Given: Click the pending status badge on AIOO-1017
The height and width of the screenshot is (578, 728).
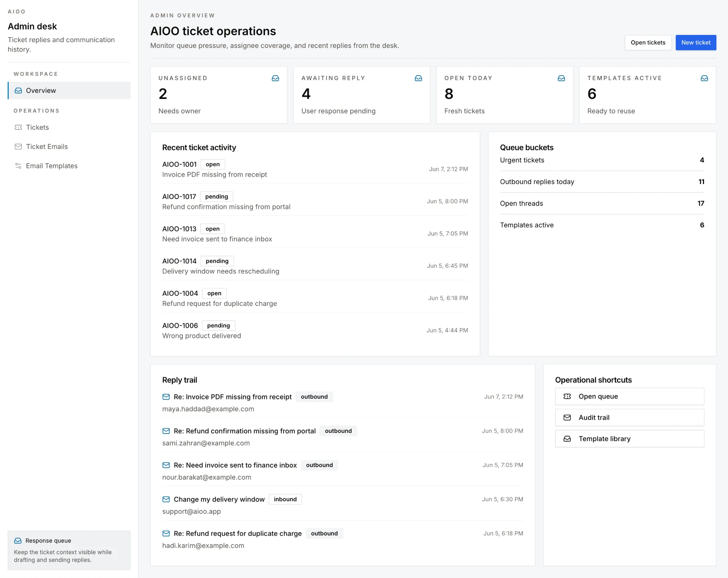Looking at the screenshot, I should tap(217, 197).
